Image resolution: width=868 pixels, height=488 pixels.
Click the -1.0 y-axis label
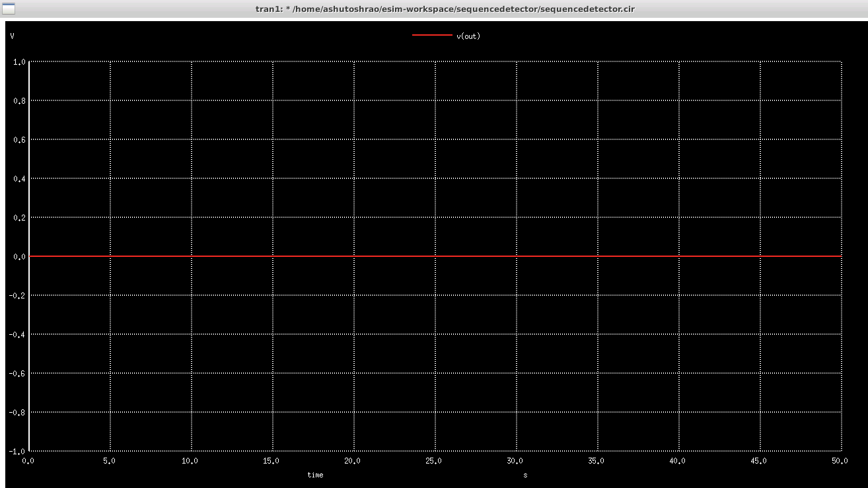[x=18, y=452]
